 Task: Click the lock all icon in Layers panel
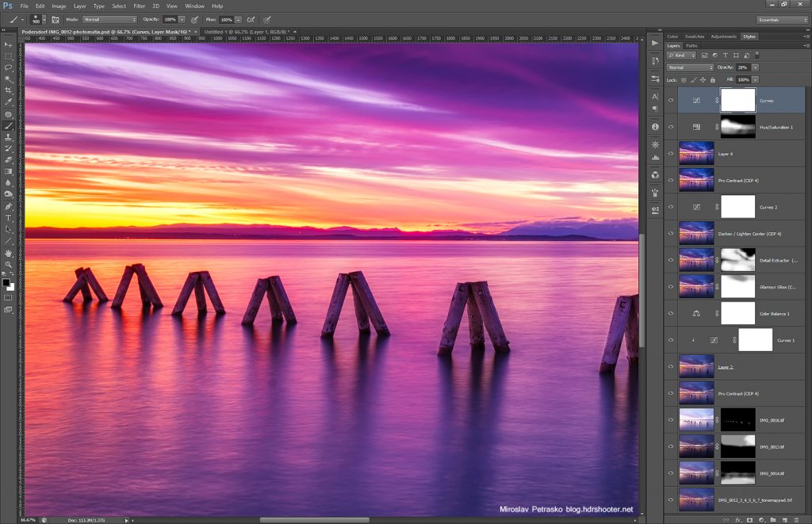click(x=712, y=80)
